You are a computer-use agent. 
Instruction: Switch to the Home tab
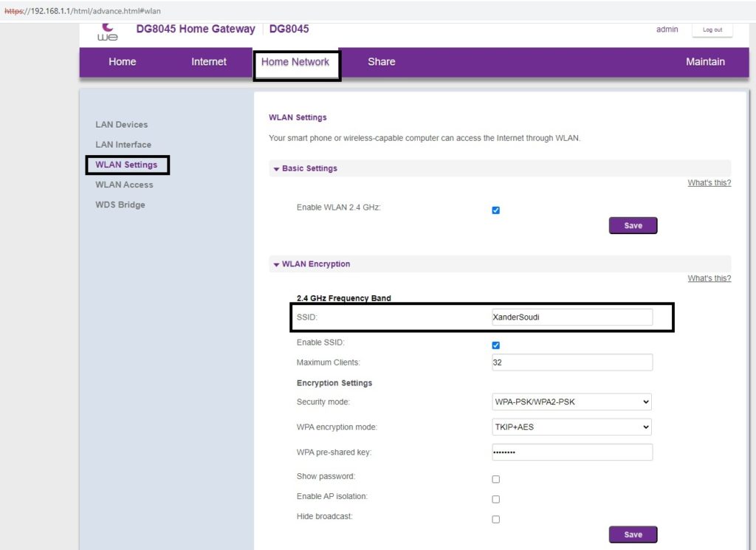pyautogui.click(x=122, y=62)
